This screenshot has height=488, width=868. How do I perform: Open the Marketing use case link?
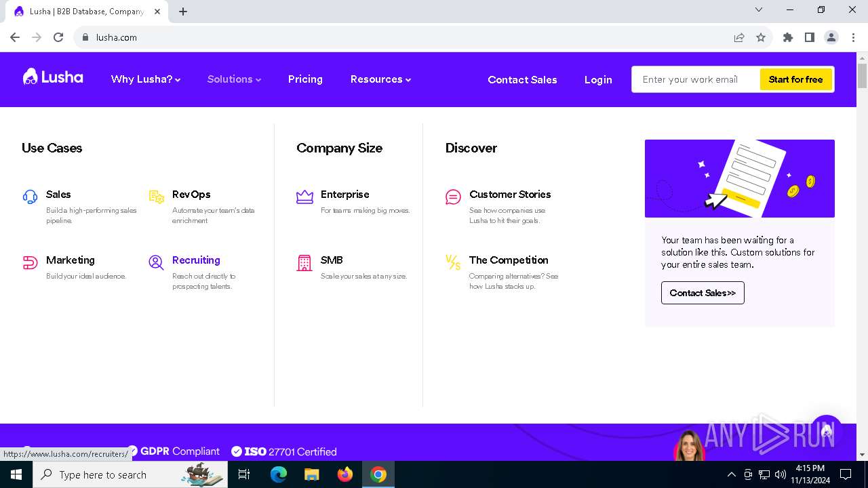[x=71, y=260]
